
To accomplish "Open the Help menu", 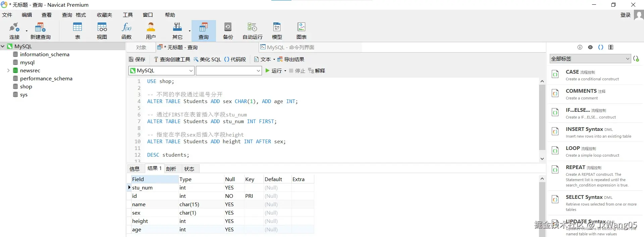I will (x=170, y=15).
